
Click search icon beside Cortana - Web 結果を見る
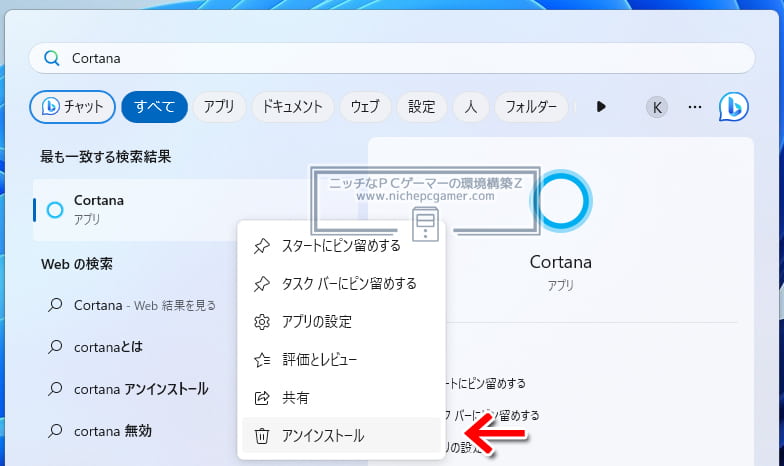point(55,305)
